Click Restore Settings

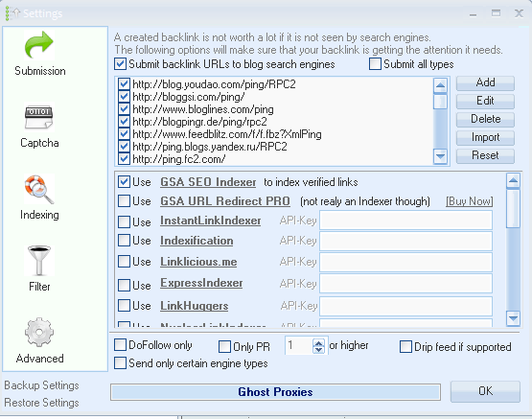pyautogui.click(x=41, y=403)
